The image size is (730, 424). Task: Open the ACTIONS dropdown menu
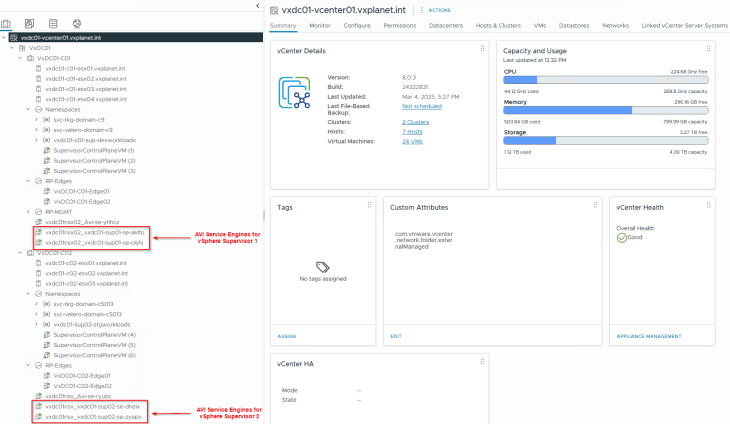(x=440, y=9)
